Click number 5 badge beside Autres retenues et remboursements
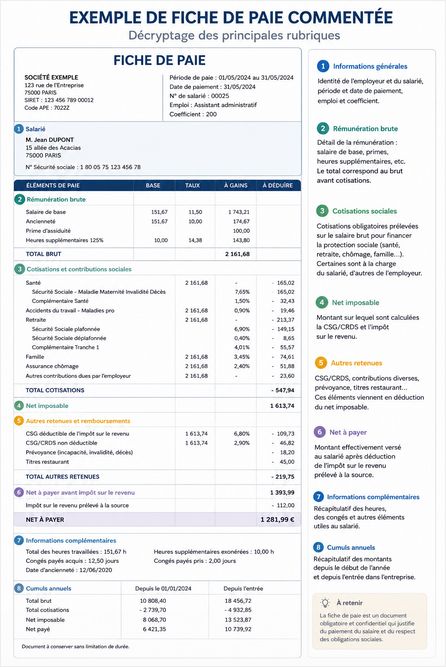Image resolution: width=446 pixels, height=667 pixels. click(x=19, y=421)
